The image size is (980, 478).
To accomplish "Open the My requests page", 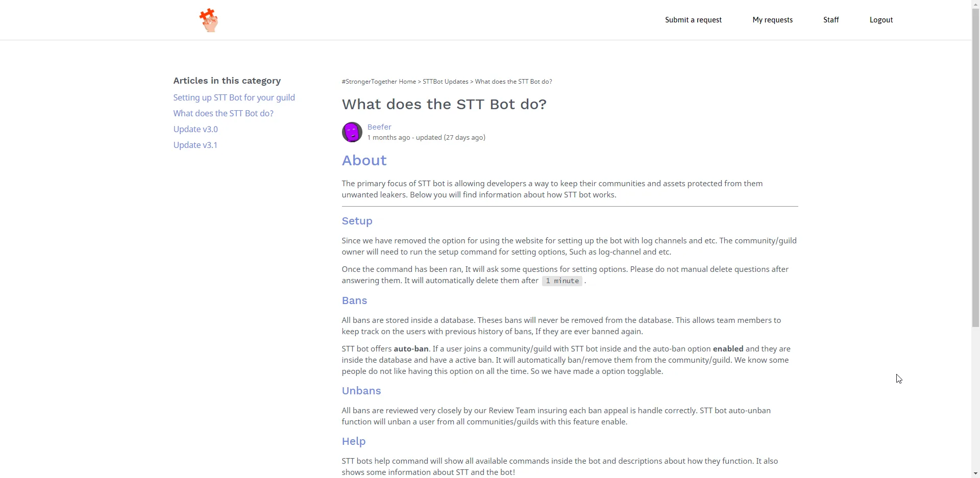I will pyautogui.click(x=772, y=20).
